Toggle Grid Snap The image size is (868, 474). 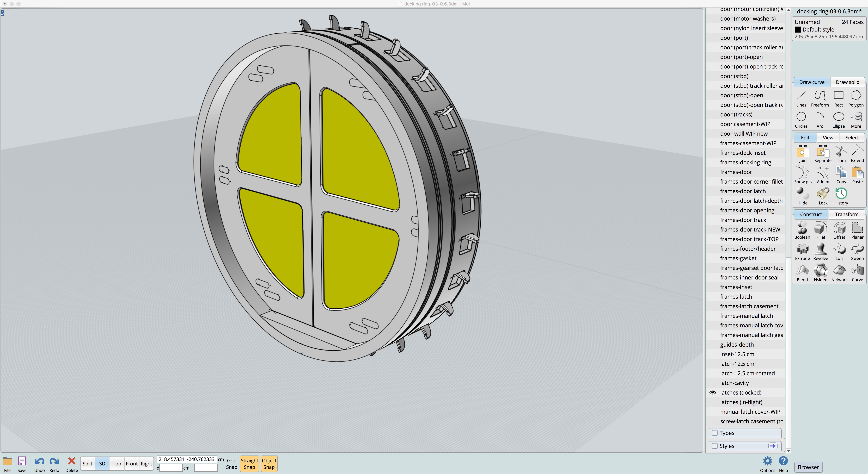tap(231, 464)
